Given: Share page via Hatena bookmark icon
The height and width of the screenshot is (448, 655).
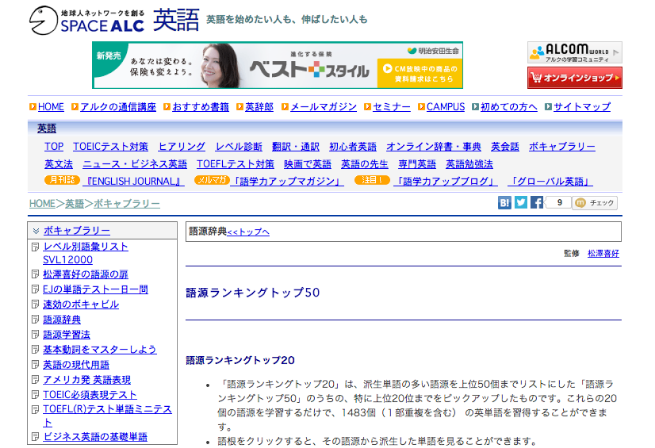Looking at the screenshot, I should coord(505,202).
